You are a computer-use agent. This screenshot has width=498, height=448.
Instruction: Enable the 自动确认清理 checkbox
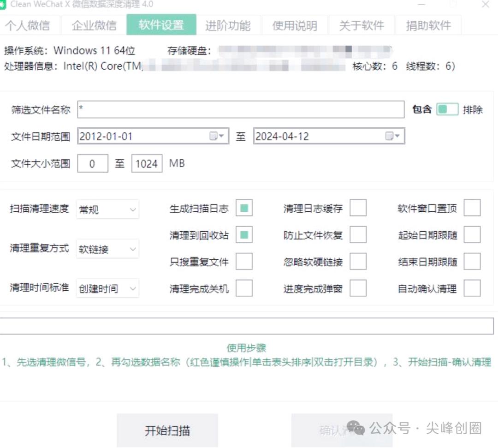[472, 288]
